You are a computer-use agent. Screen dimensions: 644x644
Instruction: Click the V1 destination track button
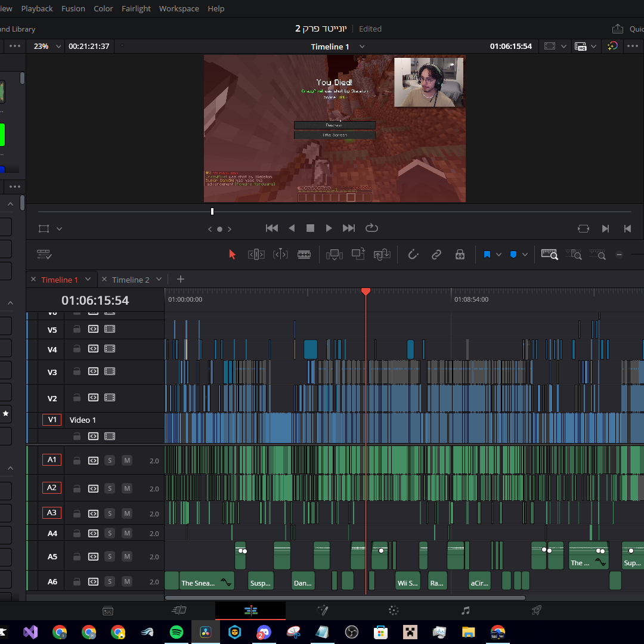(x=52, y=420)
